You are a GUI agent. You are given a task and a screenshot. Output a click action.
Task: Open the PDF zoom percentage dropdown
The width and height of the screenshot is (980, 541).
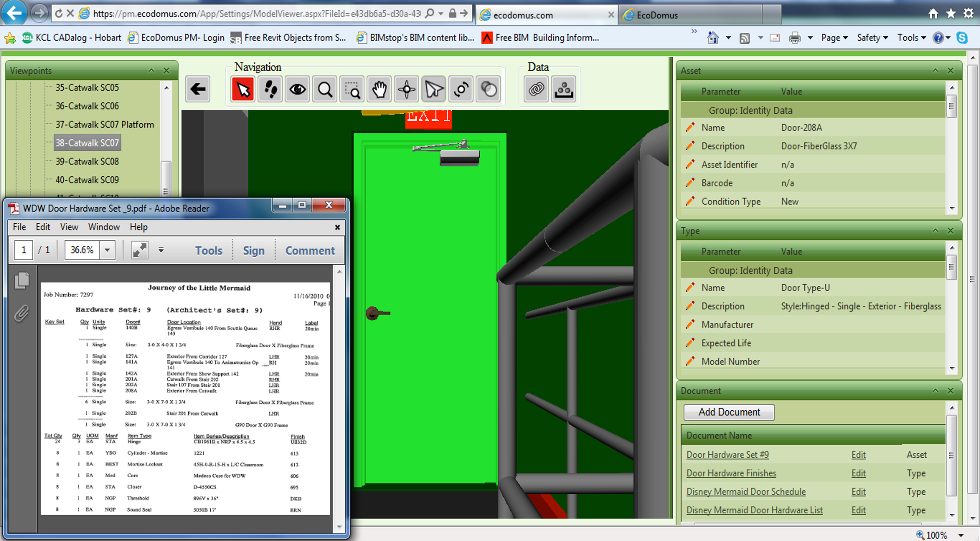107,250
